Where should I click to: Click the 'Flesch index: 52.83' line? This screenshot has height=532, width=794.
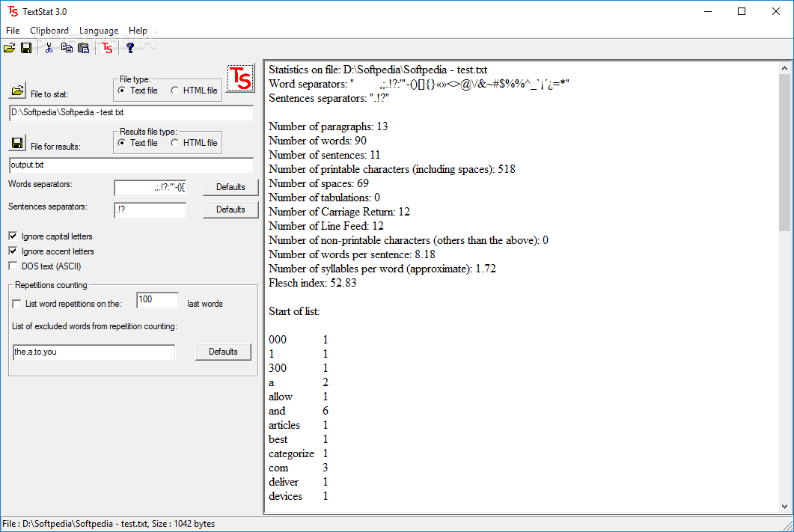(x=312, y=283)
